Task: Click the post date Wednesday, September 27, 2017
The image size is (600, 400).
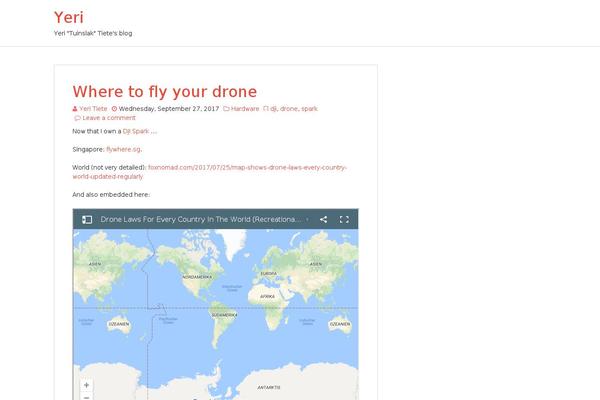Action: [169, 109]
